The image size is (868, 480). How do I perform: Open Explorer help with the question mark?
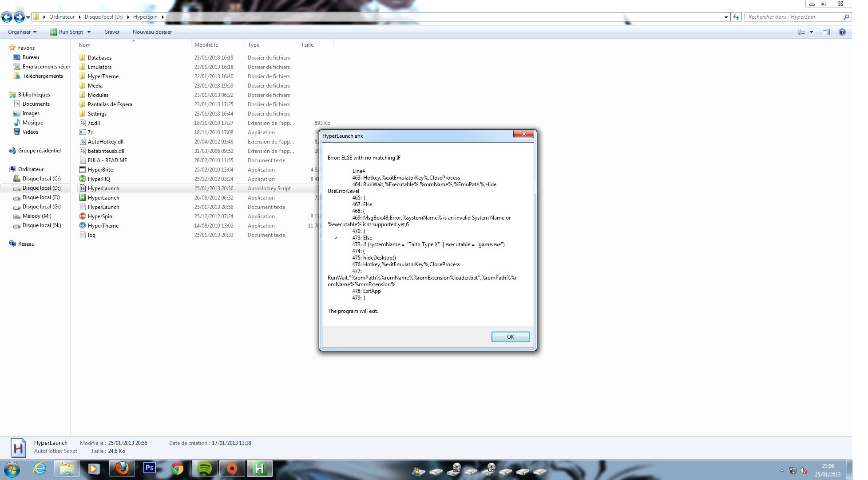pos(842,32)
